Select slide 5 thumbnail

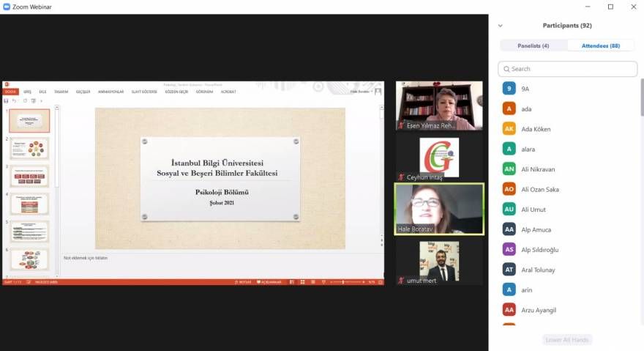pyautogui.click(x=29, y=232)
